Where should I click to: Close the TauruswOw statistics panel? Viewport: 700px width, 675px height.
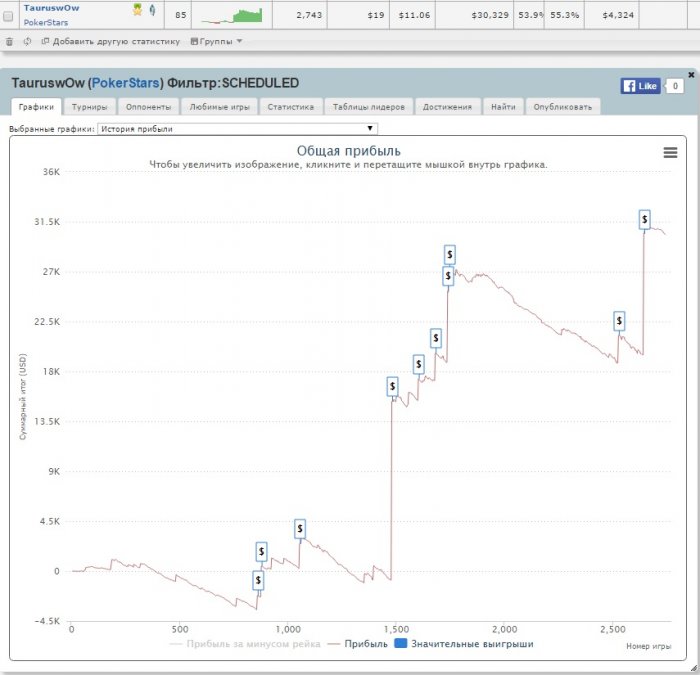(691, 75)
